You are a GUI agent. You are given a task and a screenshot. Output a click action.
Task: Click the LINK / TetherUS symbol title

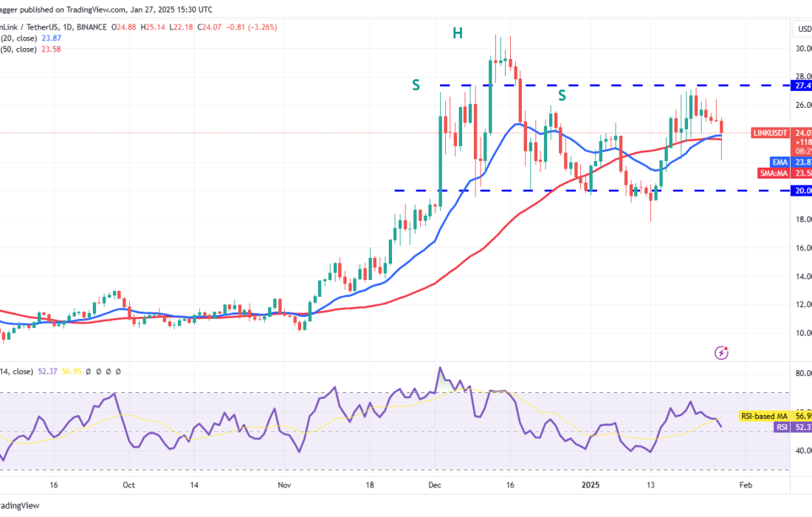(x=30, y=24)
